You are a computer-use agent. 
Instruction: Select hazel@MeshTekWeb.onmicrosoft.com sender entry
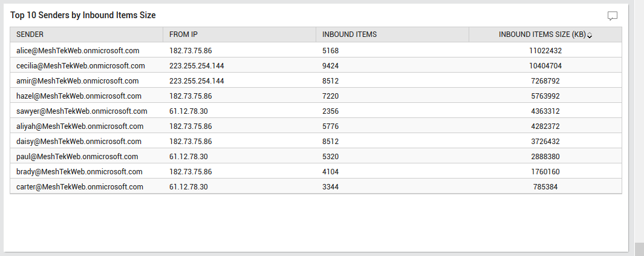[x=79, y=96]
